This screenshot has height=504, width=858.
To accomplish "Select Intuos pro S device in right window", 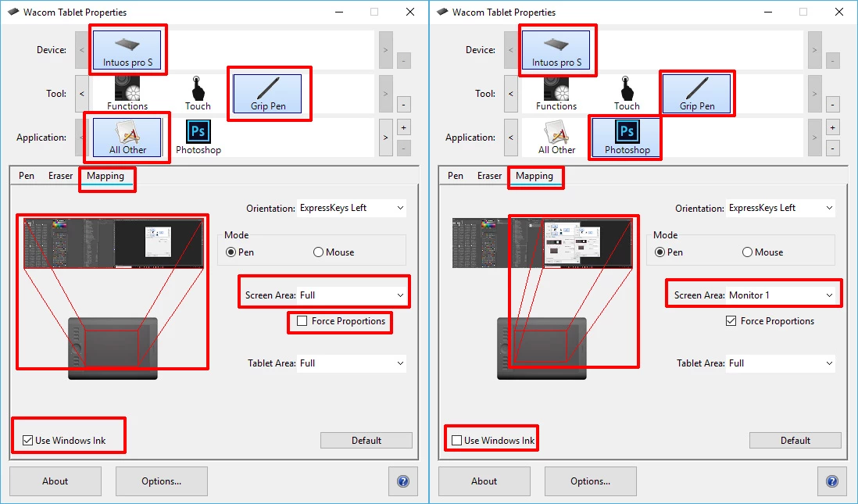I will point(556,50).
